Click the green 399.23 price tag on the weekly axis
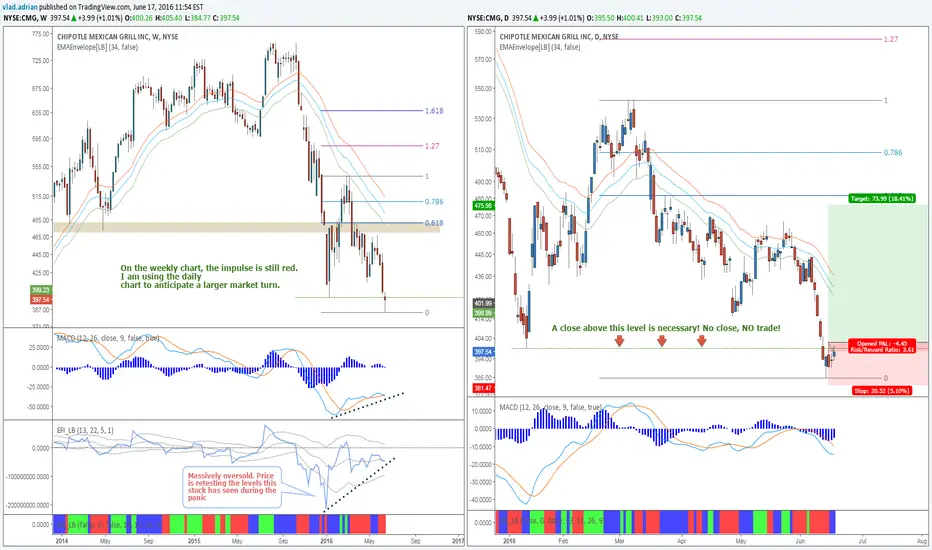 pos(41,290)
